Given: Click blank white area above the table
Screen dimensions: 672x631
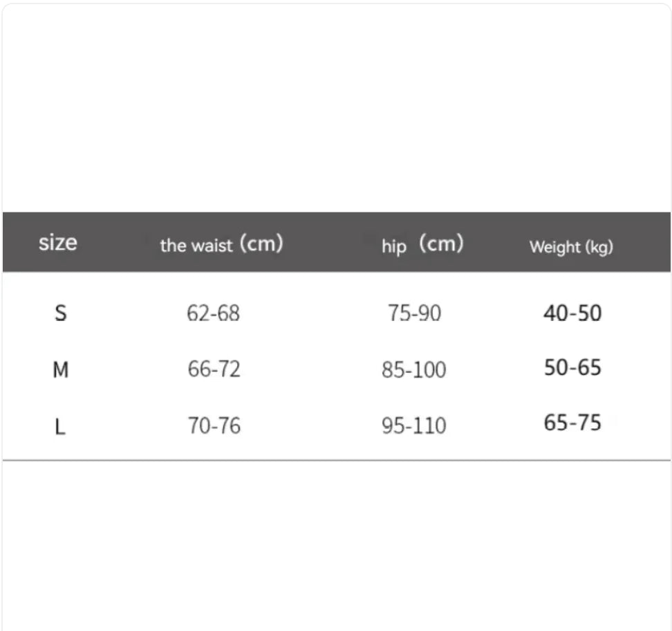Looking at the screenshot, I should point(337,107).
